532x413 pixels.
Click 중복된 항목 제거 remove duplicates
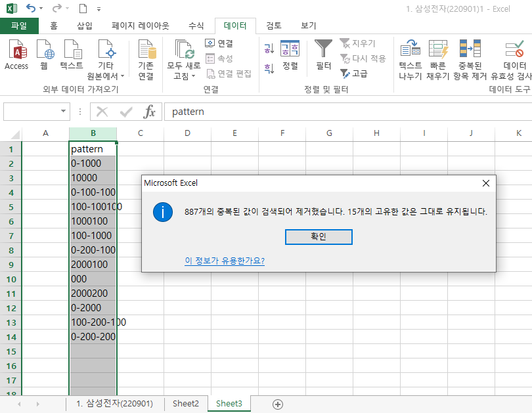click(x=470, y=59)
